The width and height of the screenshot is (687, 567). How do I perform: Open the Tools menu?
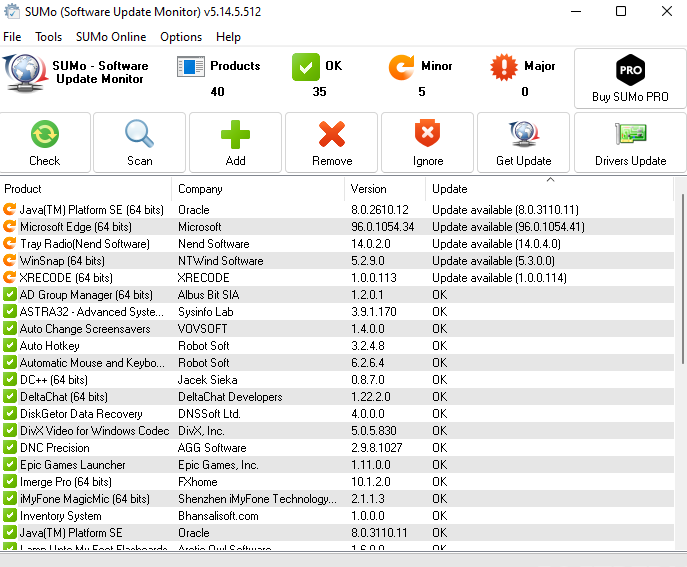pos(49,37)
